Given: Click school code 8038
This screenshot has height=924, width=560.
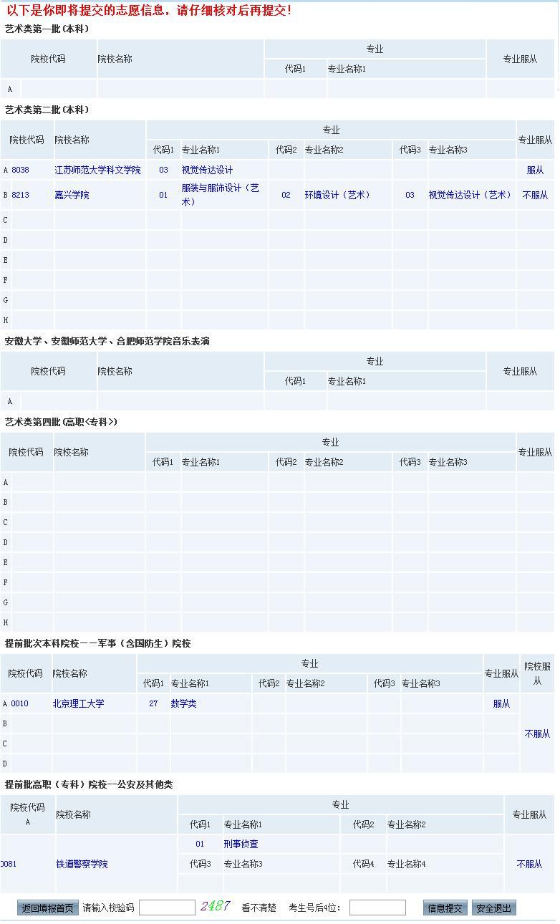Looking at the screenshot, I should coord(21,170).
